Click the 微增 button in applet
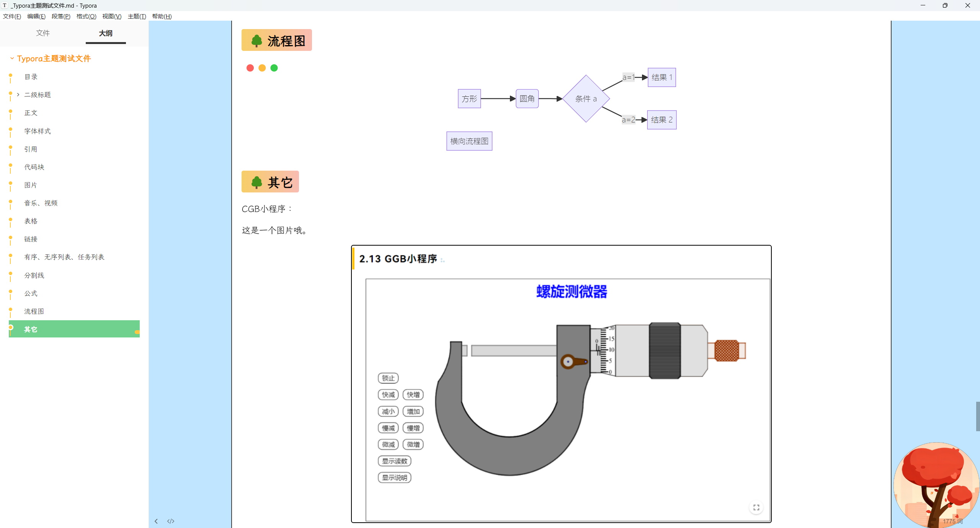 413,444
